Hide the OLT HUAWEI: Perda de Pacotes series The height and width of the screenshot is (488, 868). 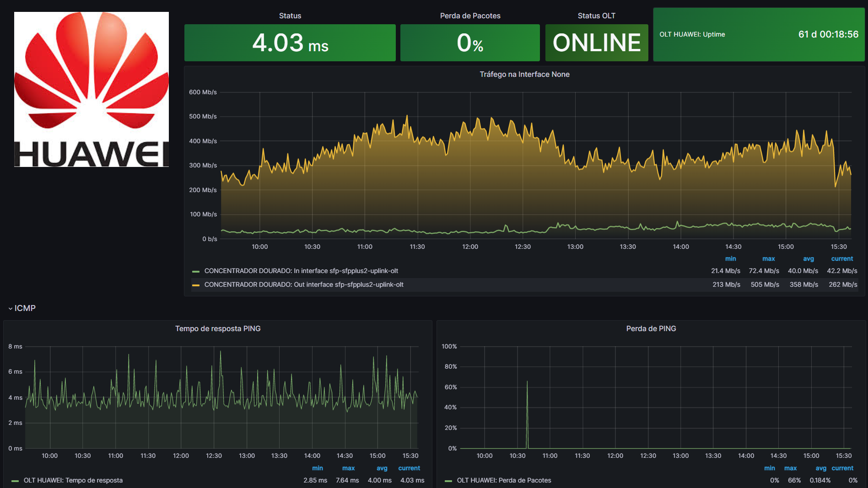coord(505,481)
